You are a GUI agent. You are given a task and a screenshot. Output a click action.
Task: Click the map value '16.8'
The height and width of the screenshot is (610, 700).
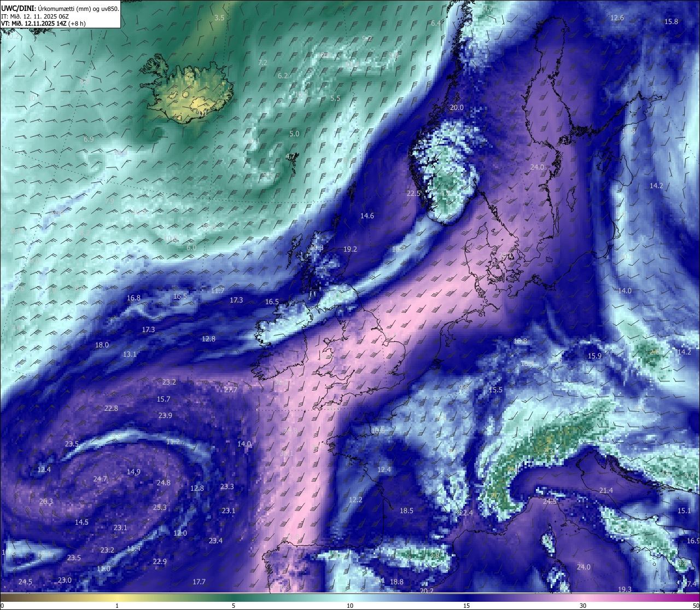(x=133, y=298)
